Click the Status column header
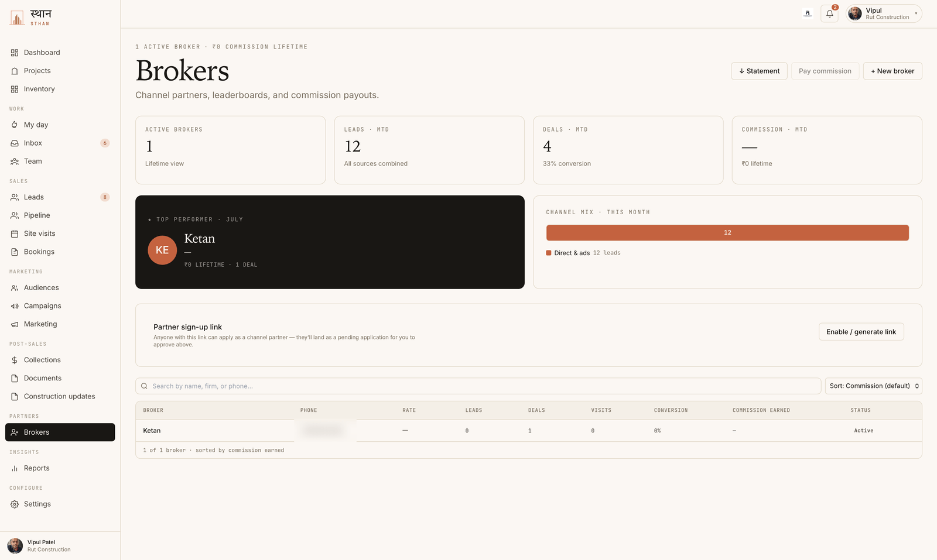This screenshot has height=560, width=937. tap(860, 410)
